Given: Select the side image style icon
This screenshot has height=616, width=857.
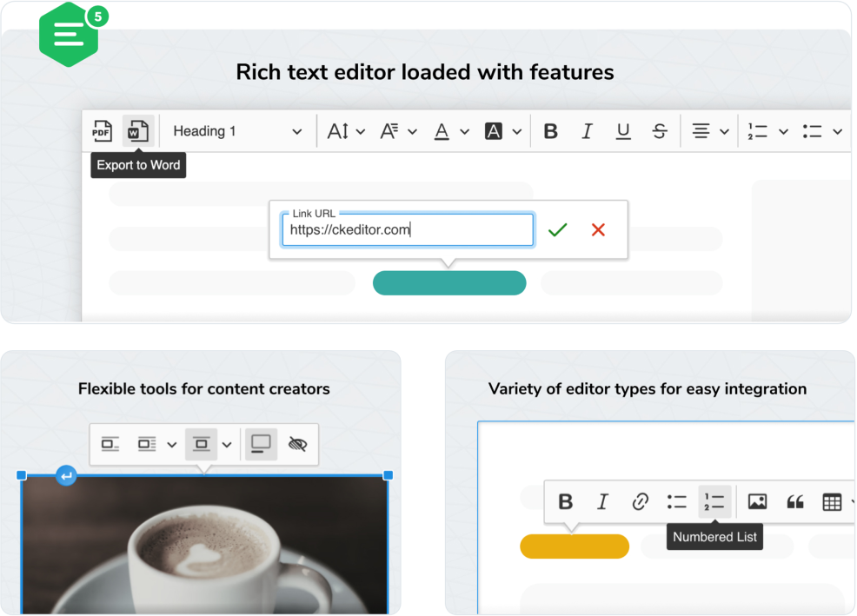Looking at the screenshot, I should (x=148, y=444).
